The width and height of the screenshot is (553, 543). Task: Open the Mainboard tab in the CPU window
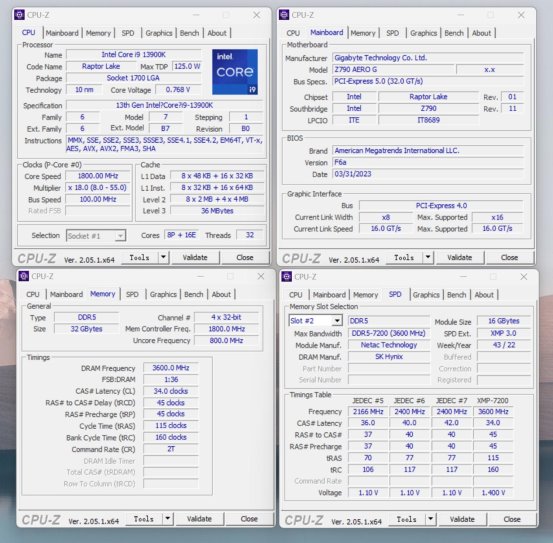coord(62,33)
